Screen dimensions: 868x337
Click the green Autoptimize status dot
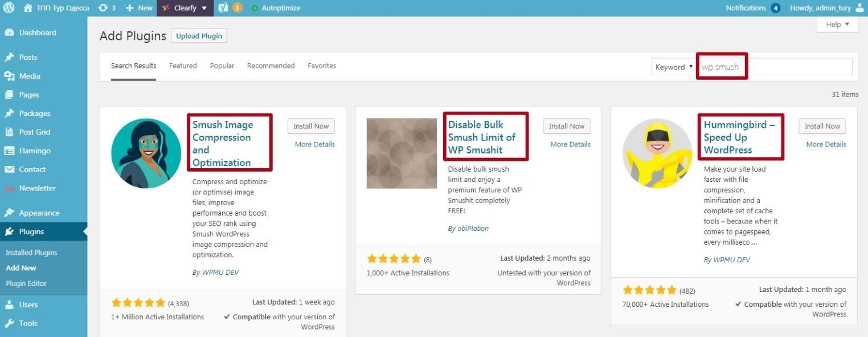coord(255,8)
